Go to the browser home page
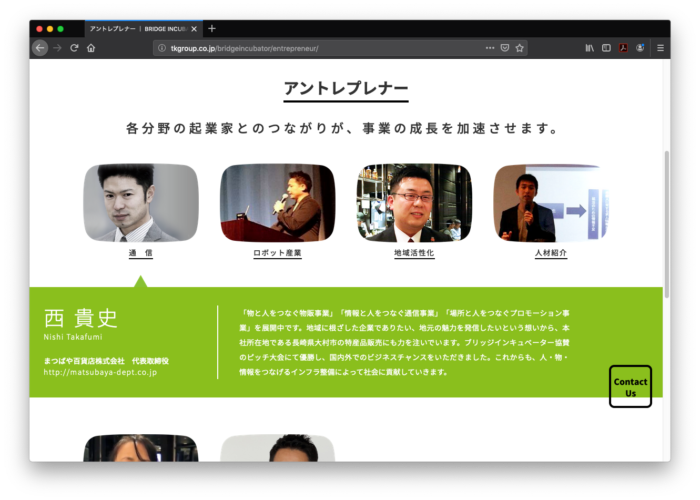Image resolution: width=700 pixels, height=500 pixels. (x=91, y=48)
